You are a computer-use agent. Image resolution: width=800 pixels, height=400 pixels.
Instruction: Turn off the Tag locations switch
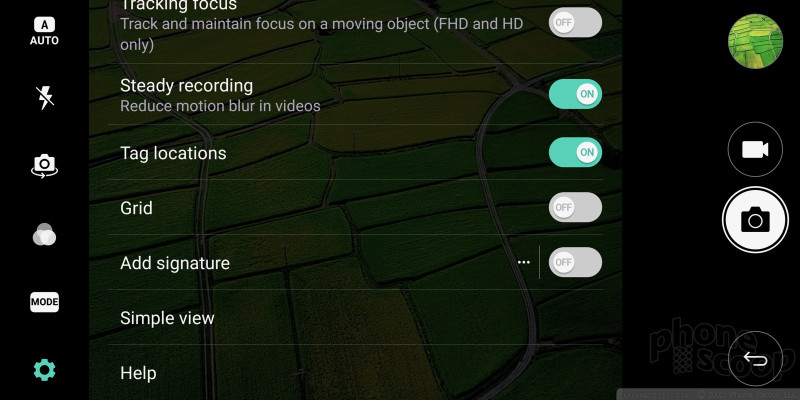coord(575,152)
